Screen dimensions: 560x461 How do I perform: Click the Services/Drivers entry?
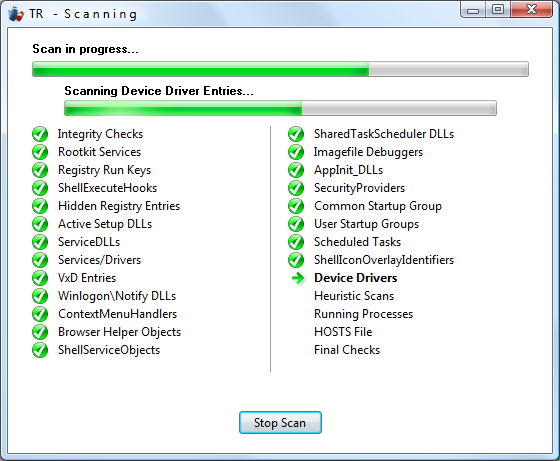pyautogui.click(x=100, y=260)
